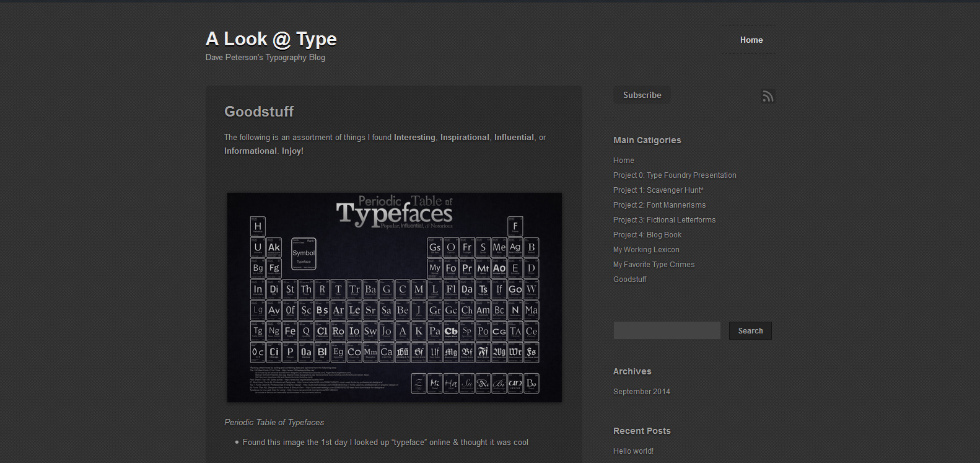The width and height of the screenshot is (980, 463).
Task: Go to Project 2: Font Mannerisms
Action: 659,205
